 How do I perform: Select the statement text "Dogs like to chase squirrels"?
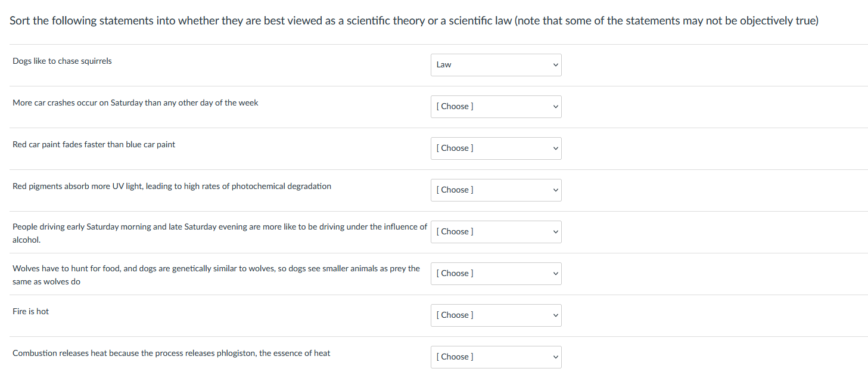pos(62,60)
